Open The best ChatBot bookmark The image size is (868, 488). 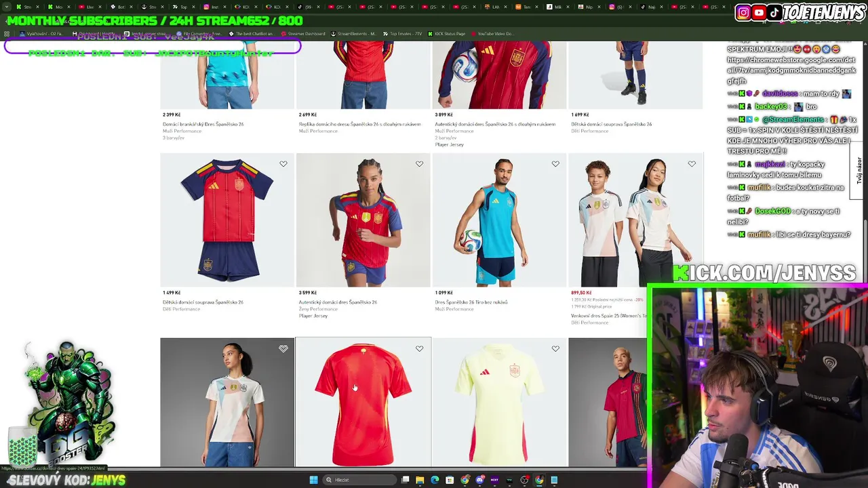click(x=252, y=33)
